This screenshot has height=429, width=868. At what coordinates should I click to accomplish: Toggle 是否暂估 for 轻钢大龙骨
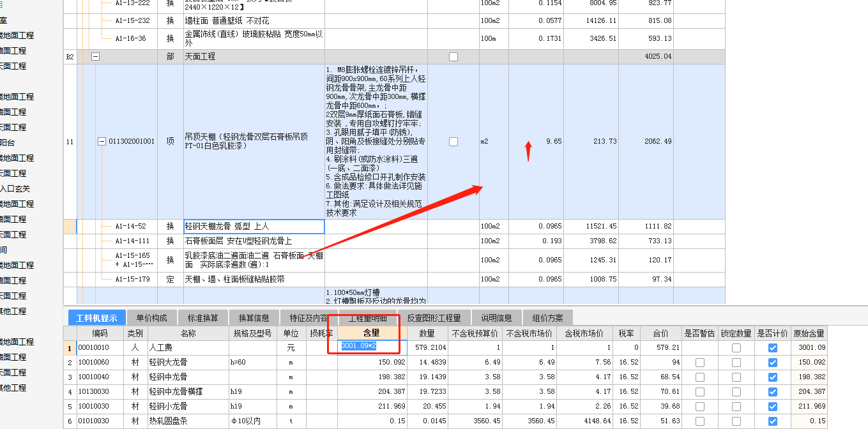pyautogui.click(x=700, y=363)
